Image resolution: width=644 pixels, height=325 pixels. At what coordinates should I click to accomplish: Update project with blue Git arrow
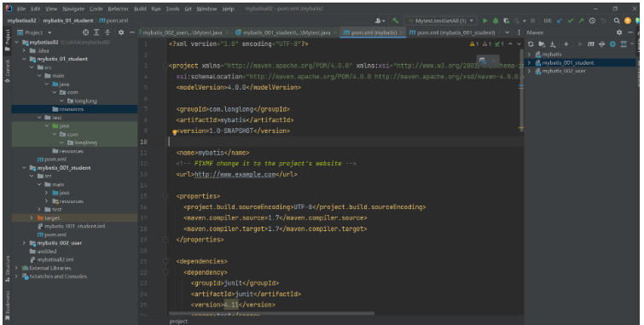tap(560, 20)
